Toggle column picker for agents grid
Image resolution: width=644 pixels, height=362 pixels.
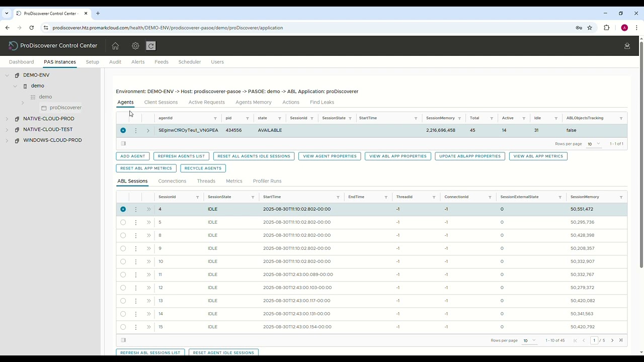click(123, 143)
